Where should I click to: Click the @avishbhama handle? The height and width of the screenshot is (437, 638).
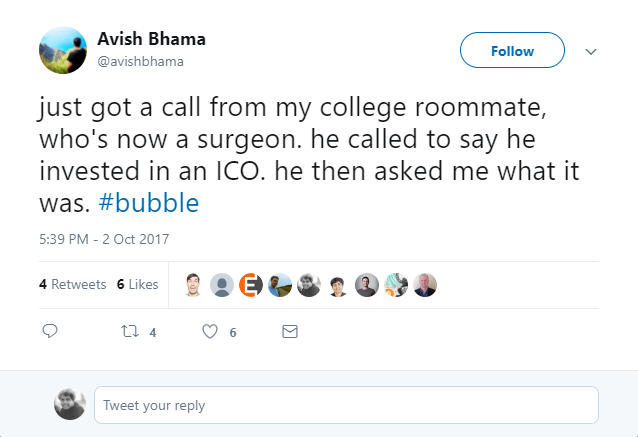pyautogui.click(x=140, y=61)
